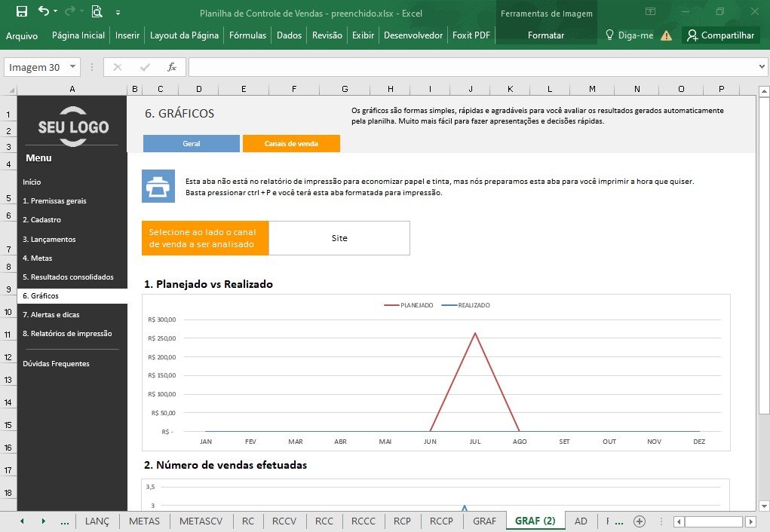
Task: Switch to the Fórmulas tab
Action: point(247,35)
